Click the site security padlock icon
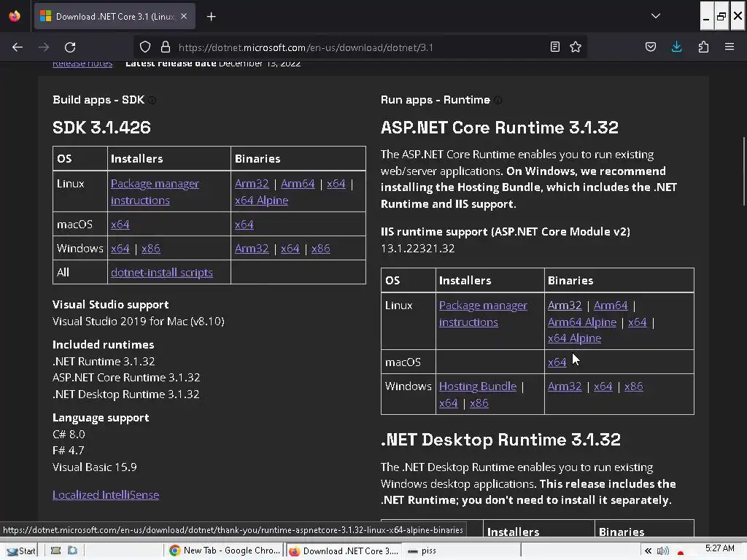The image size is (747, 560). (x=166, y=47)
